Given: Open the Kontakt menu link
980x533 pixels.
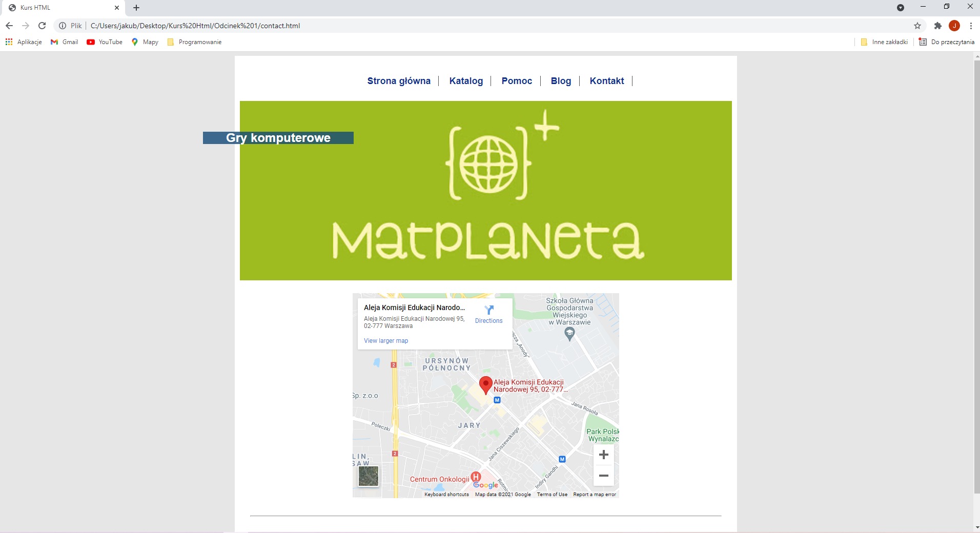Looking at the screenshot, I should tap(607, 81).
